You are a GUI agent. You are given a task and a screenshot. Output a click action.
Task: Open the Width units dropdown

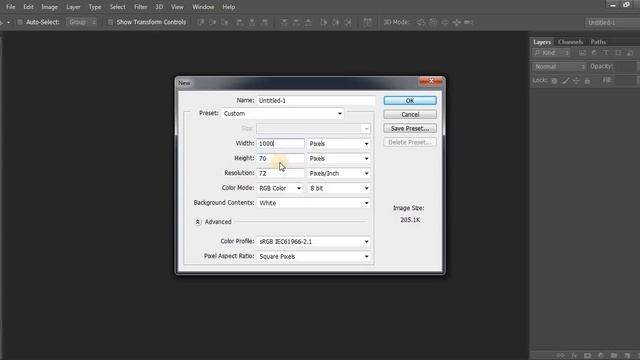[339, 144]
